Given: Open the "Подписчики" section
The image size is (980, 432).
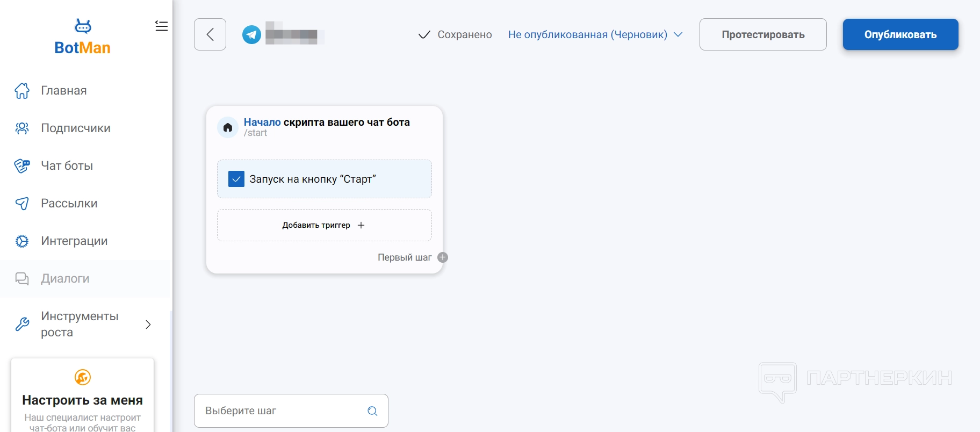Looking at the screenshot, I should [76, 128].
